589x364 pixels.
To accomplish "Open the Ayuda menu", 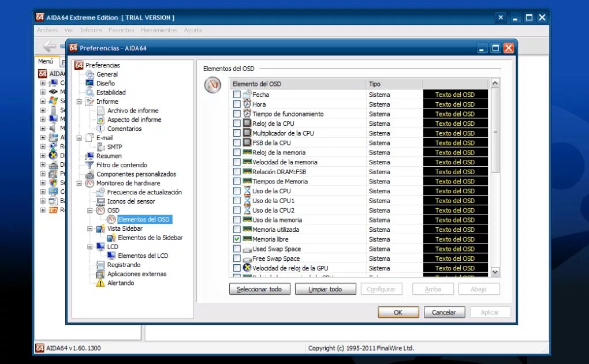I will point(193,30).
